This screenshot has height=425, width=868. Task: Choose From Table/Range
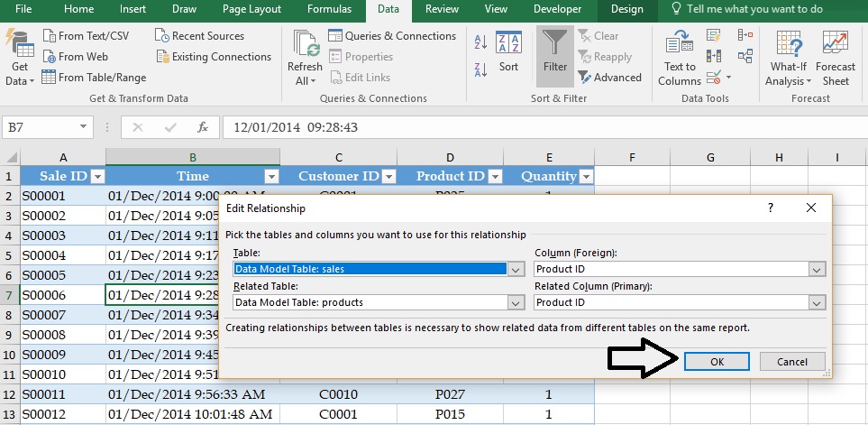[x=94, y=78]
